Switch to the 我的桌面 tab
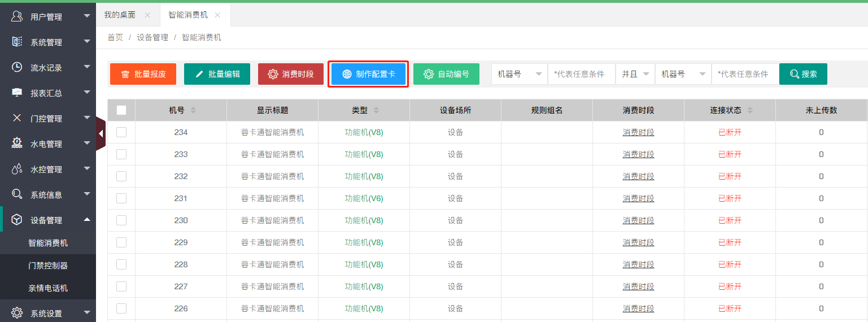The image size is (868, 322). [120, 15]
